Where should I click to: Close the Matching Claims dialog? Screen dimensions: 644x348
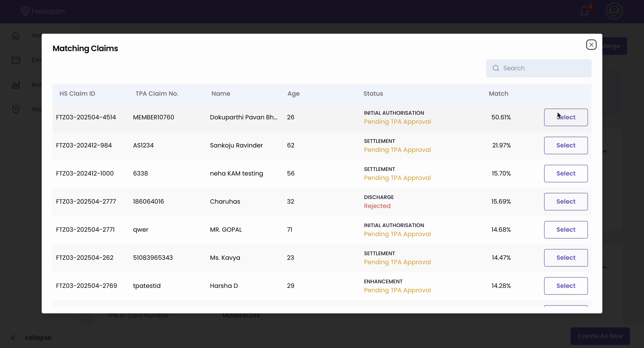pyautogui.click(x=591, y=45)
